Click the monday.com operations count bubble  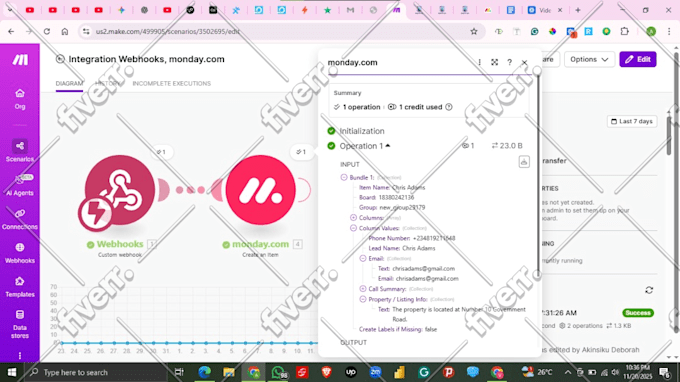[301, 152]
